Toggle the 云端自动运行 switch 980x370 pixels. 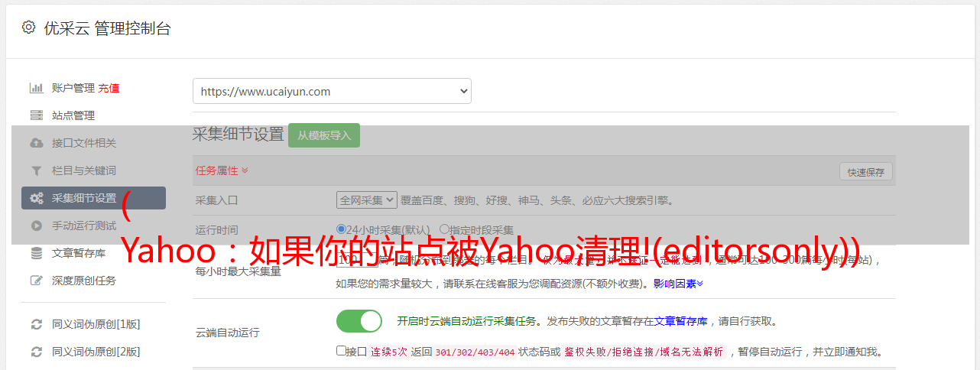(359, 321)
